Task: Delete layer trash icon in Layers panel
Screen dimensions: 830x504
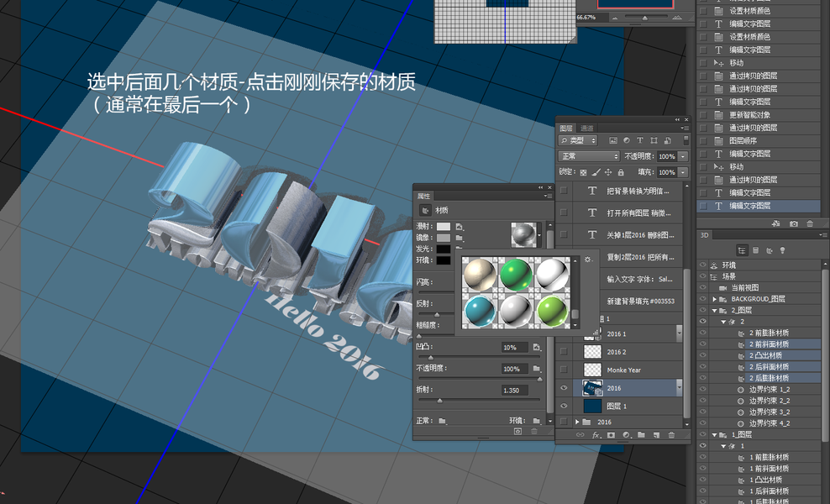Action: pyautogui.click(x=671, y=434)
